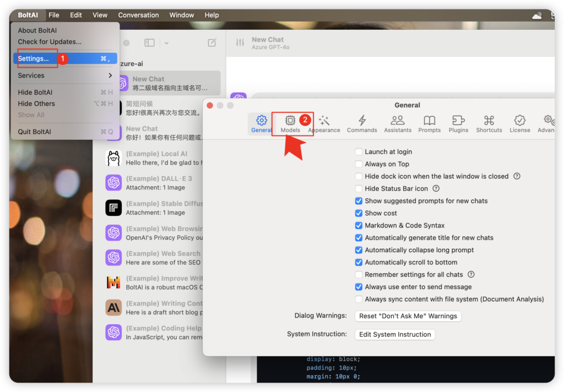The height and width of the screenshot is (392, 564).
Task: Toggle Hide Status Bar icon checkbox
Action: pos(359,188)
